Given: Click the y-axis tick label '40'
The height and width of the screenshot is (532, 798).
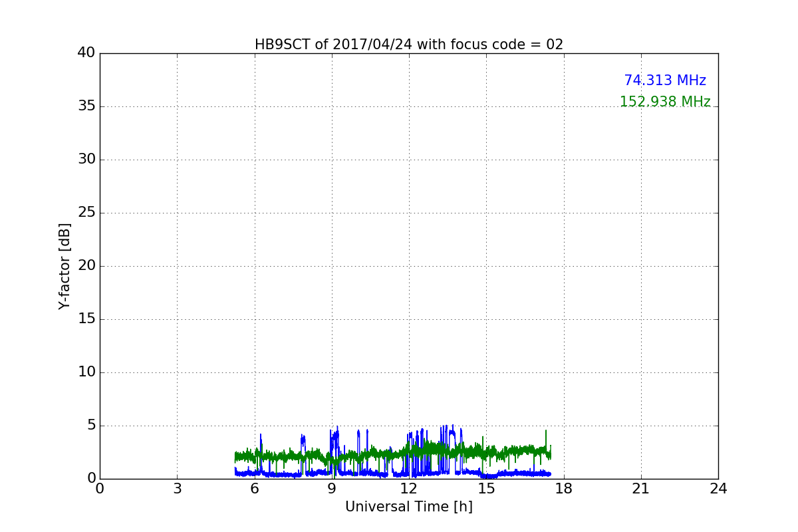Looking at the screenshot, I should click(86, 53).
